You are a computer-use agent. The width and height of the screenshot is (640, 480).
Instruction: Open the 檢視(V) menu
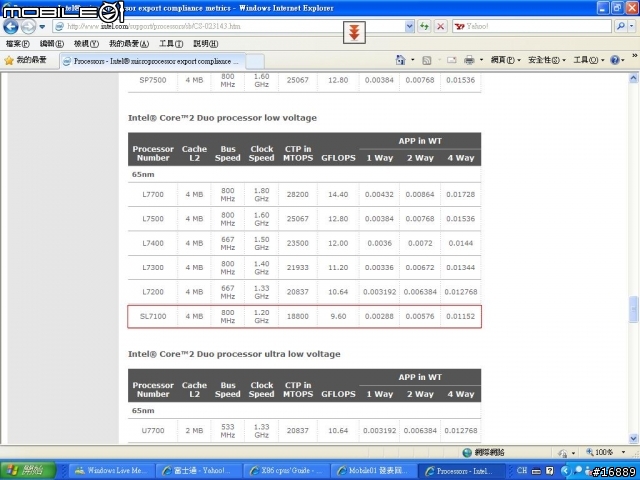[86, 43]
